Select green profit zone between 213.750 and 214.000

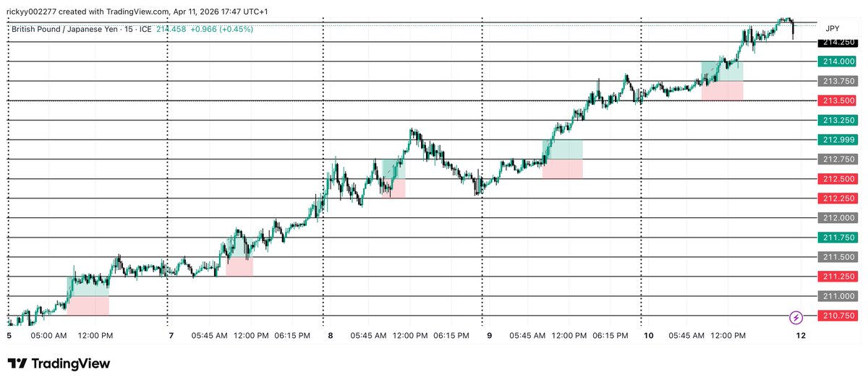tap(722, 71)
